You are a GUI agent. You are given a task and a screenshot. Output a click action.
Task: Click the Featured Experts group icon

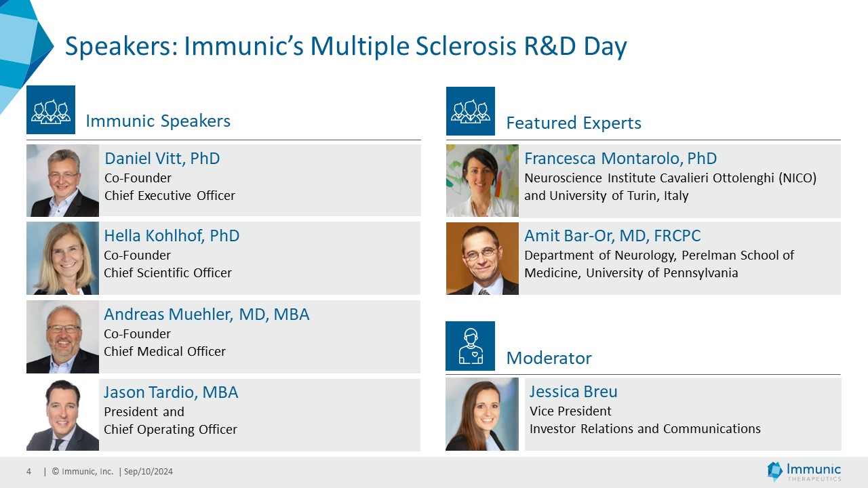coord(471,111)
